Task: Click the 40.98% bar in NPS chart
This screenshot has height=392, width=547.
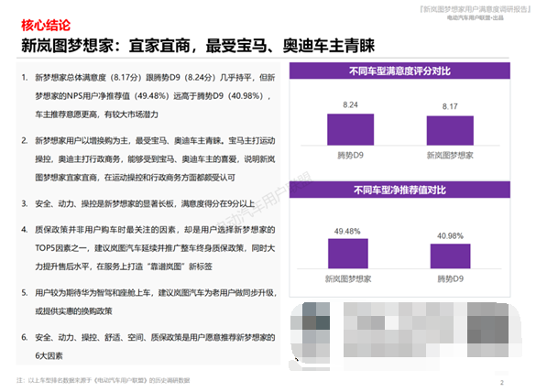Action: (x=450, y=256)
